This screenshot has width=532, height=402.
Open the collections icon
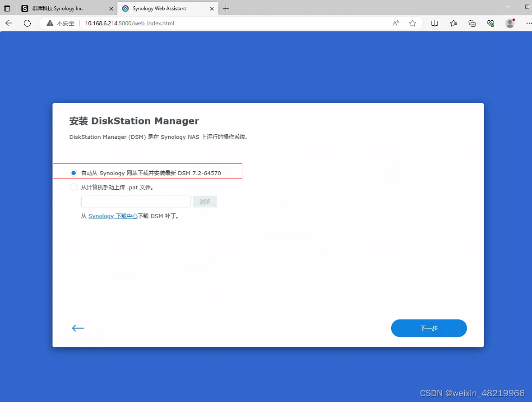(472, 23)
